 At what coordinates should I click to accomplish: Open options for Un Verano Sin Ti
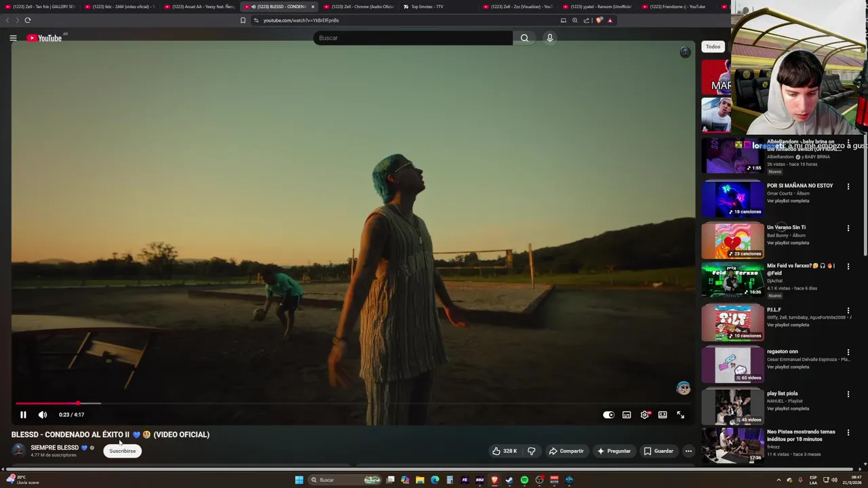pos(848,228)
